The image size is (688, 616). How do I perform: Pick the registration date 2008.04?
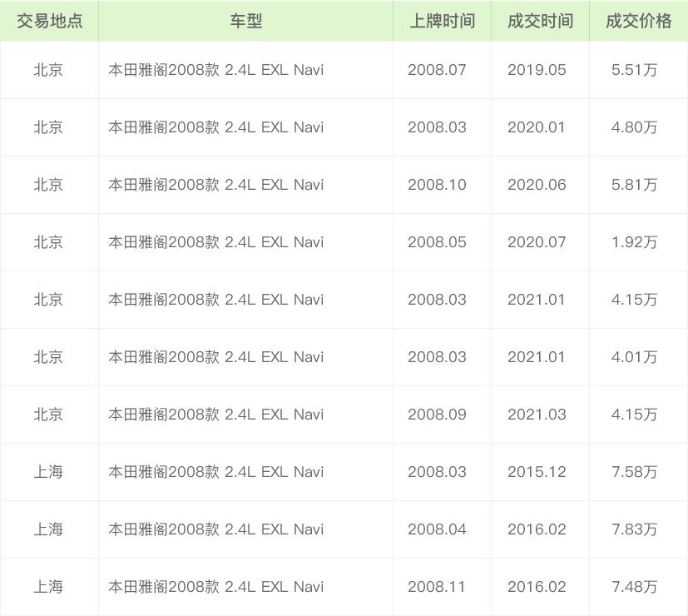437,529
